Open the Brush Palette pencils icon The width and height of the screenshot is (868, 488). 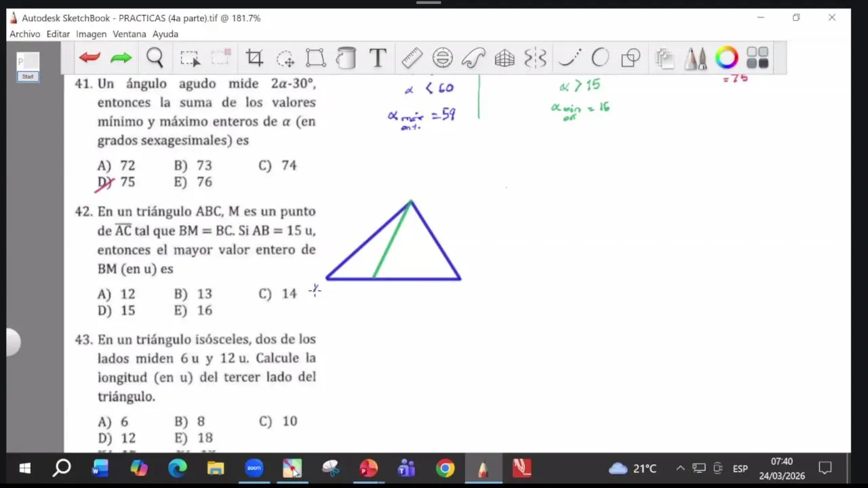[x=695, y=58]
